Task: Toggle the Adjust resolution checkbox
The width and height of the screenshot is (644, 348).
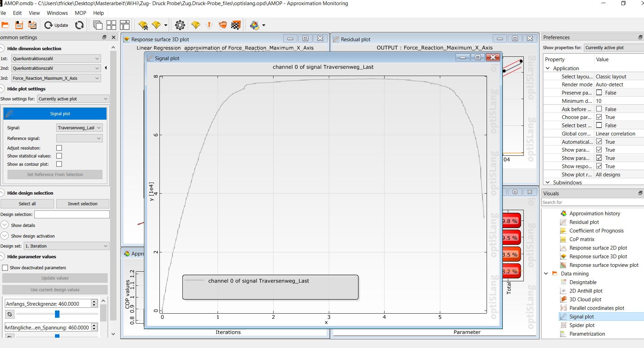Action: [59, 148]
